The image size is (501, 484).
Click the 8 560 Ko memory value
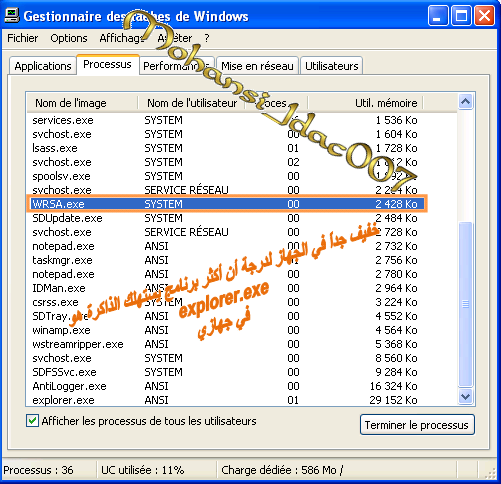[396, 358]
